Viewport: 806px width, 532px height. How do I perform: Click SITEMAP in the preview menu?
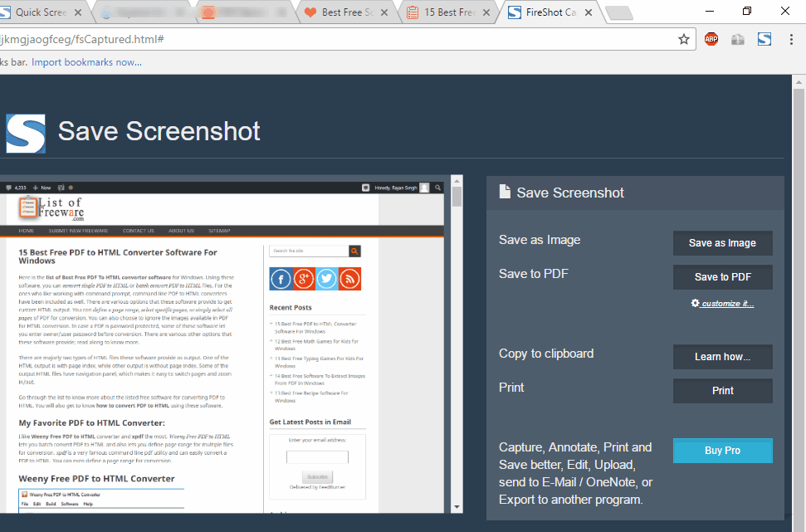click(219, 231)
